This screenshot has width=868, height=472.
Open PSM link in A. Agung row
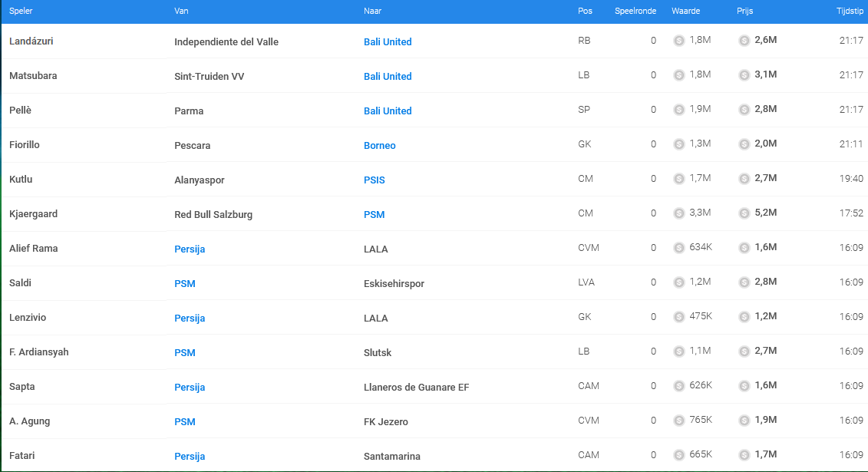[184, 421]
